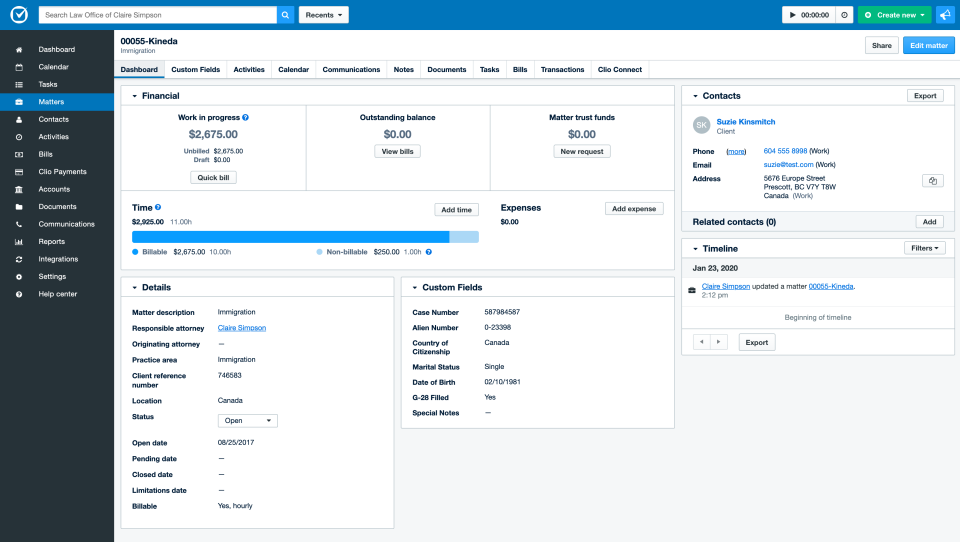Switch to the Activities tab

[x=249, y=69]
